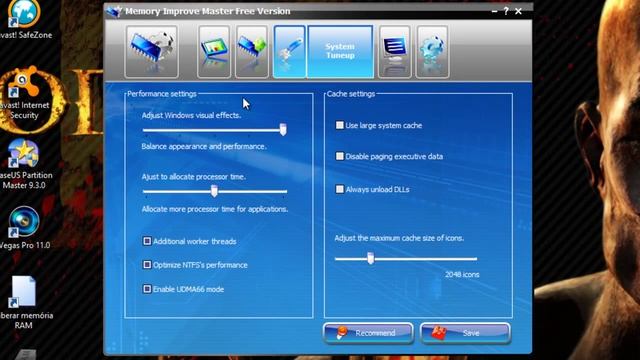Open the memory optimization green arrow icon tab
Screen dimensions: 640x360
click(251, 51)
